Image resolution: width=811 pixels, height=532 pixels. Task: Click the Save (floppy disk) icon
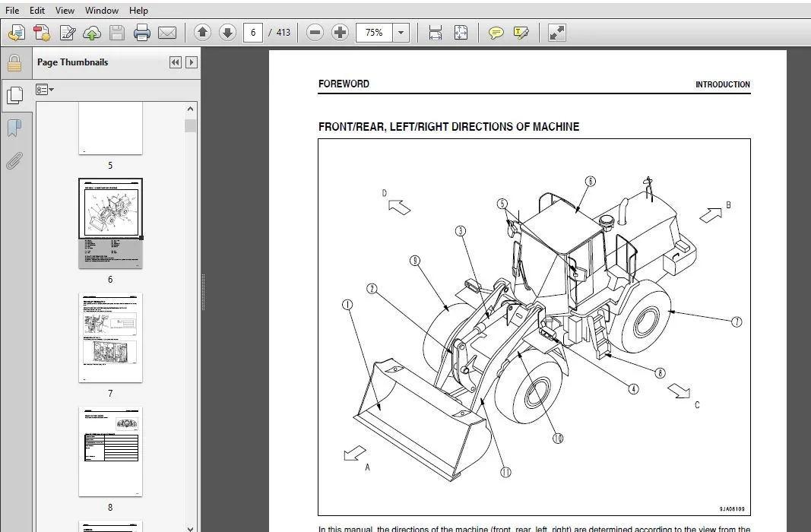(x=117, y=33)
